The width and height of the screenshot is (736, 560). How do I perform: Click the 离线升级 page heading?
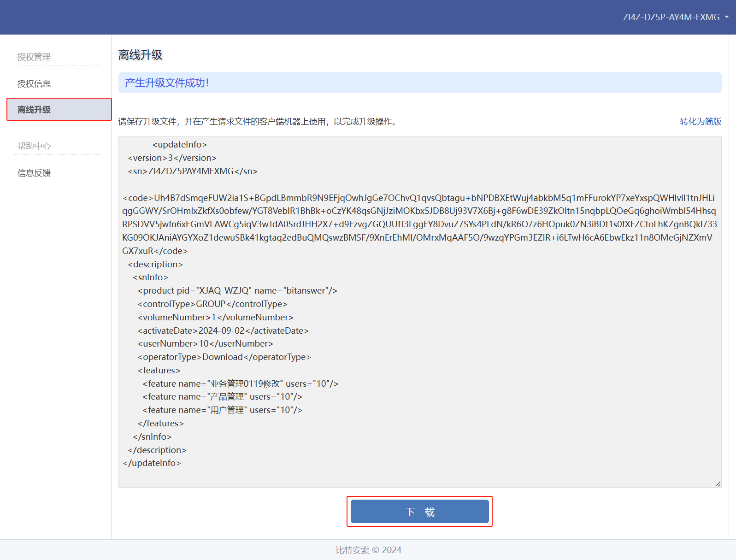click(140, 55)
